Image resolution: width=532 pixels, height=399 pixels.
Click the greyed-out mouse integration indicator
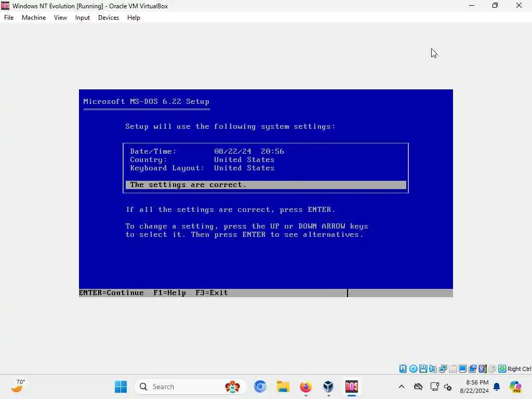tap(493, 369)
